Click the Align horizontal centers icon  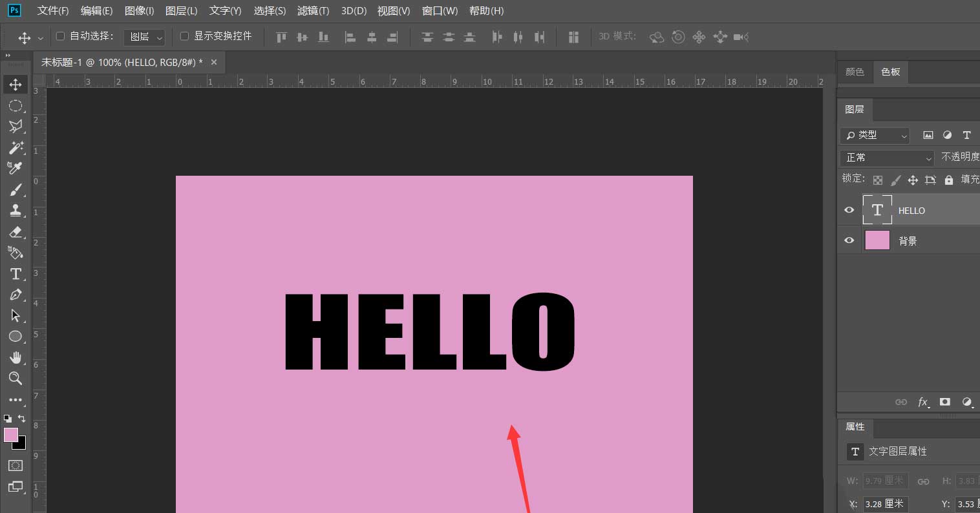pyautogui.click(x=371, y=37)
